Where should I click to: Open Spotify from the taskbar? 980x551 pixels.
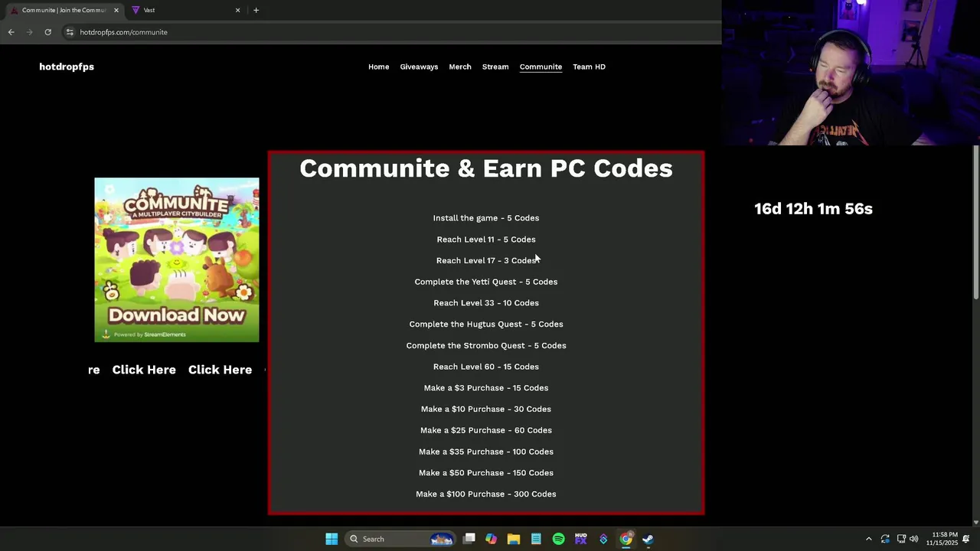[x=558, y=539]
